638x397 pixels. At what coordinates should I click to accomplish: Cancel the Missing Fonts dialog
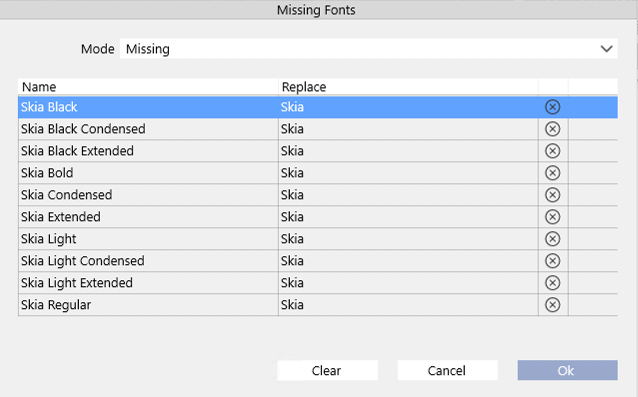pos(447,370)
